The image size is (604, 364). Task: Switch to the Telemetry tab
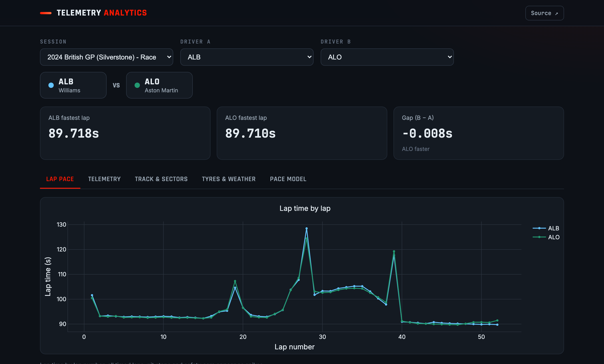click(104, 179)
